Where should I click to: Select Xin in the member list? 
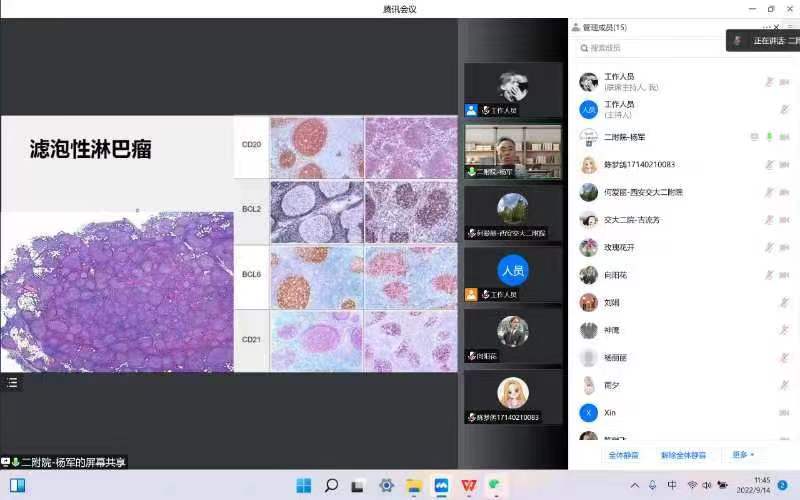click(x=610, y=412)
